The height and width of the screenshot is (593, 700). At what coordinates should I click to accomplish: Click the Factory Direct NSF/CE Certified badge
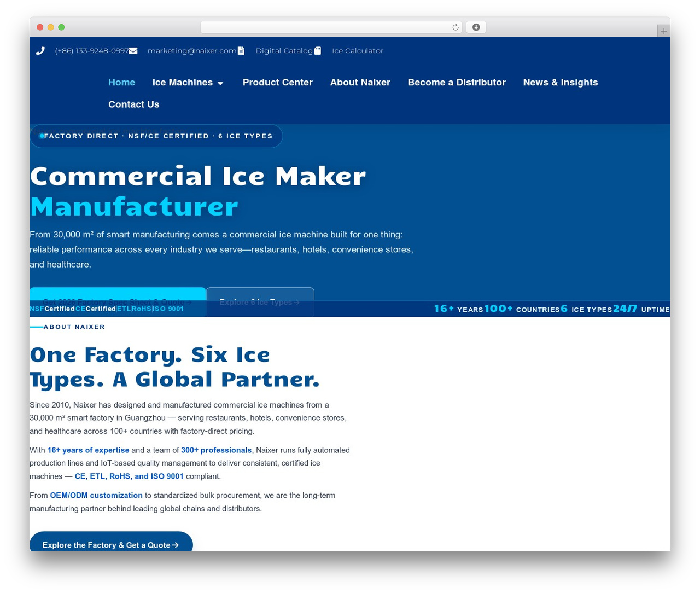pyautogui.click(x=156, y=136)
